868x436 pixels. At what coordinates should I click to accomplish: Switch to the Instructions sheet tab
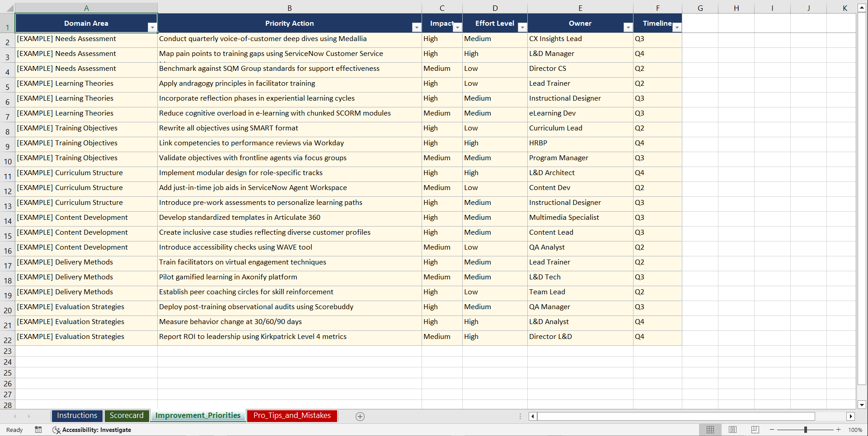click(x=77, y=416)
